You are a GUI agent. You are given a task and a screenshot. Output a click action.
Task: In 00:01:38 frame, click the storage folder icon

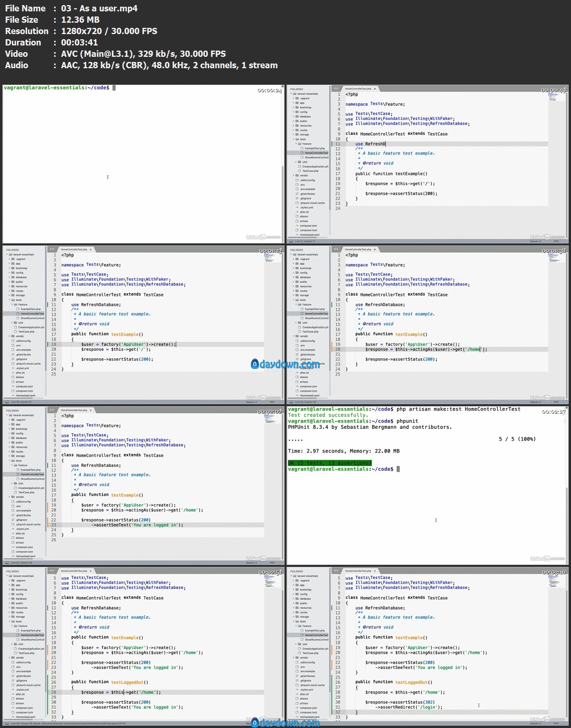(297, 295)
